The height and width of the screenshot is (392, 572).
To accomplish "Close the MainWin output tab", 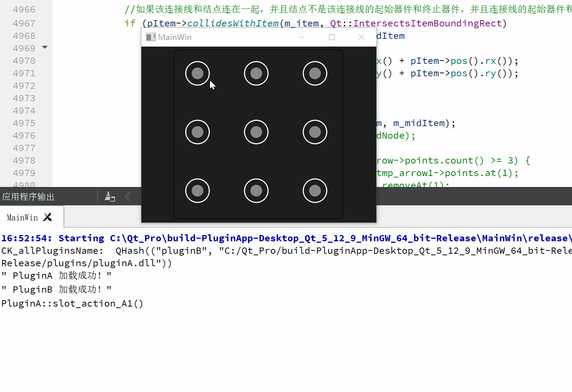I will 47,217.
